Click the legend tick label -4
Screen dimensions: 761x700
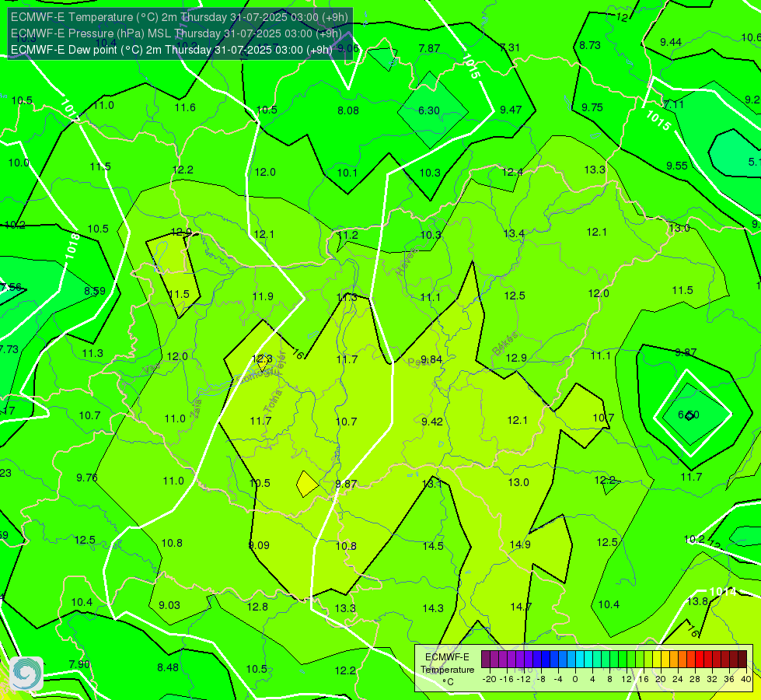pos(557,679)
